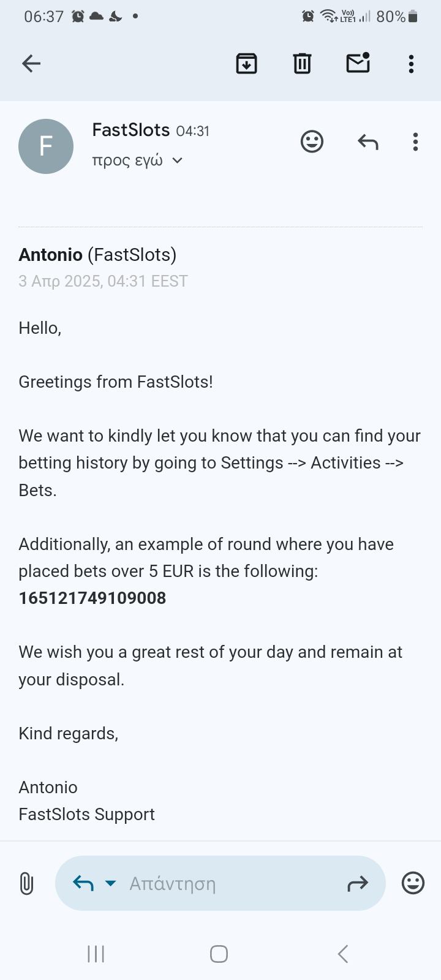Tap the FastSlots sender name
The image size is (441, 980).
[x=130, y=130]
